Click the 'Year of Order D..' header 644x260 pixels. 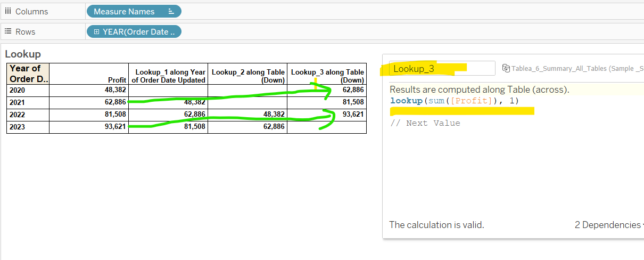28,74
